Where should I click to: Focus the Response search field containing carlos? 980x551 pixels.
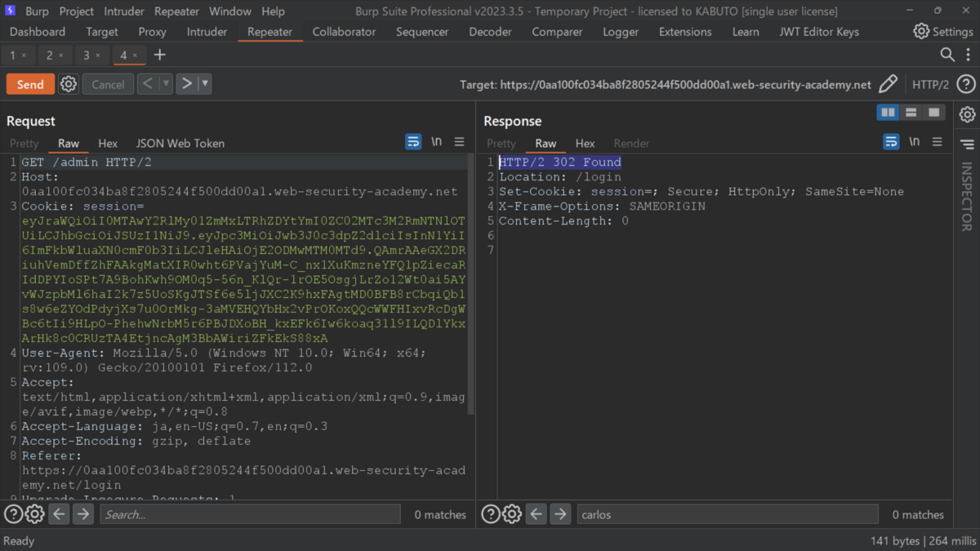(x=727, y=514)
